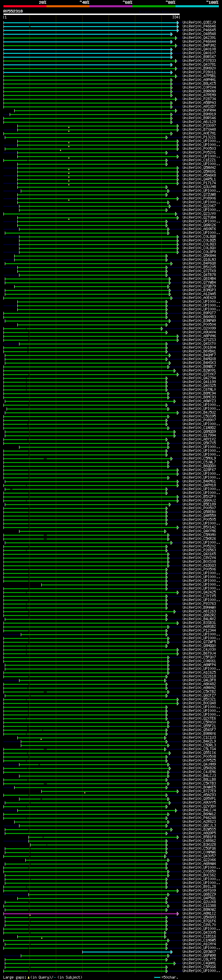
Task: Click the orange ~40% identity legend segment
Action: click(x=68, y=6)
